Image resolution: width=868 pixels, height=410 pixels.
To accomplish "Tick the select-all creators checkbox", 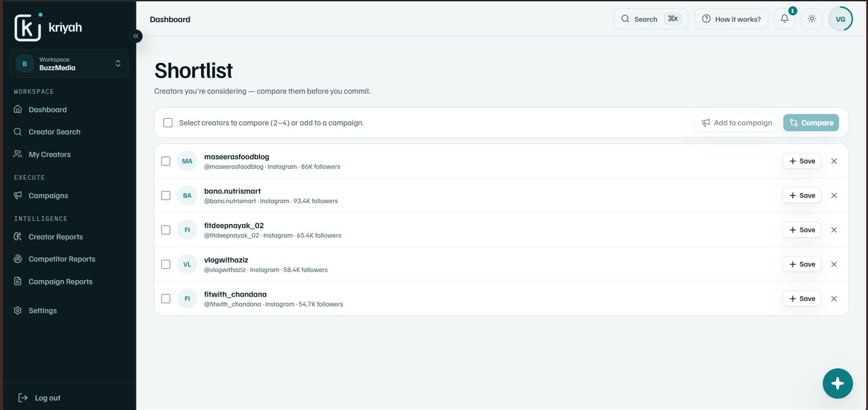I will pos(168,123).
